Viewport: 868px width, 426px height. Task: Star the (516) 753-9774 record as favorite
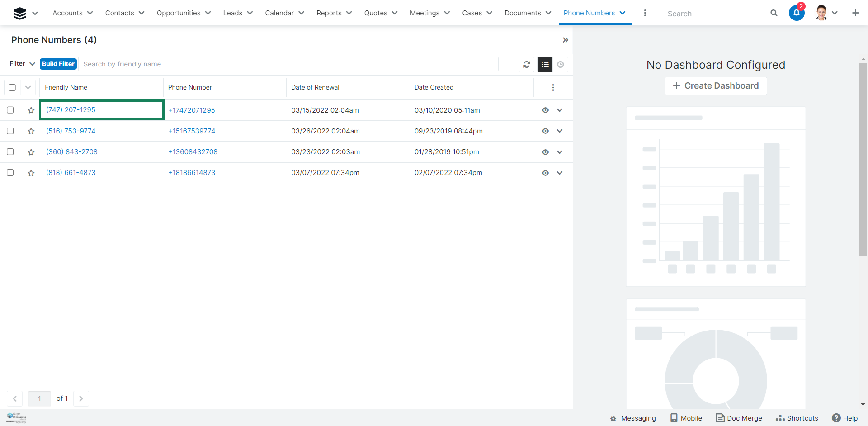(31, 131)
